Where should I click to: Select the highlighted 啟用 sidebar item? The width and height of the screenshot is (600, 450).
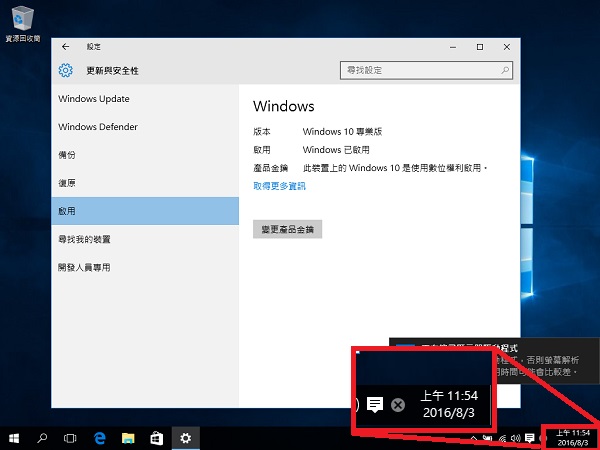coord(145,211)
